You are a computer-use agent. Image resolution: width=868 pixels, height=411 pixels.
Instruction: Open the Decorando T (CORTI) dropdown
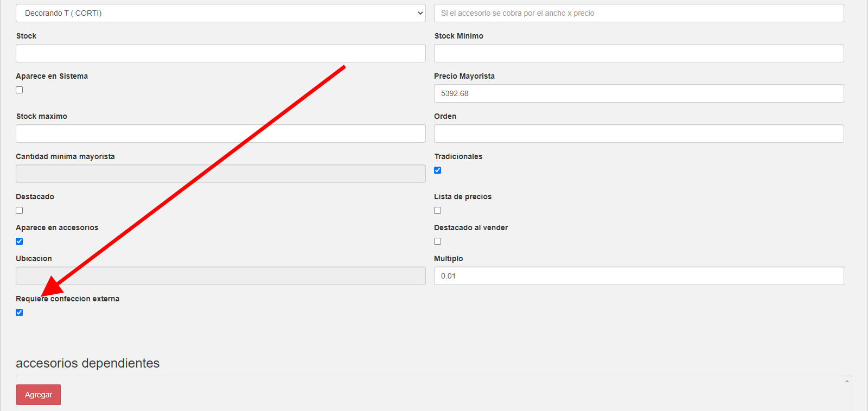point(220,13)
